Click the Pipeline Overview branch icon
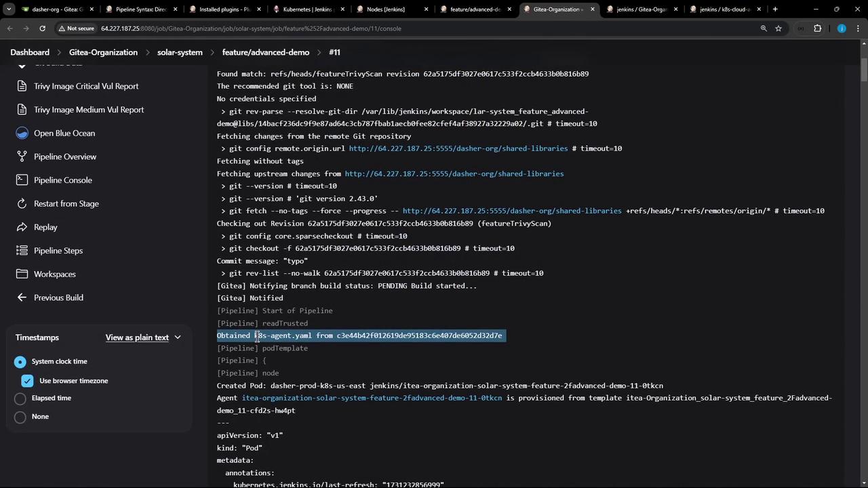Screen dimensions: 868x488 coord(22,157)
